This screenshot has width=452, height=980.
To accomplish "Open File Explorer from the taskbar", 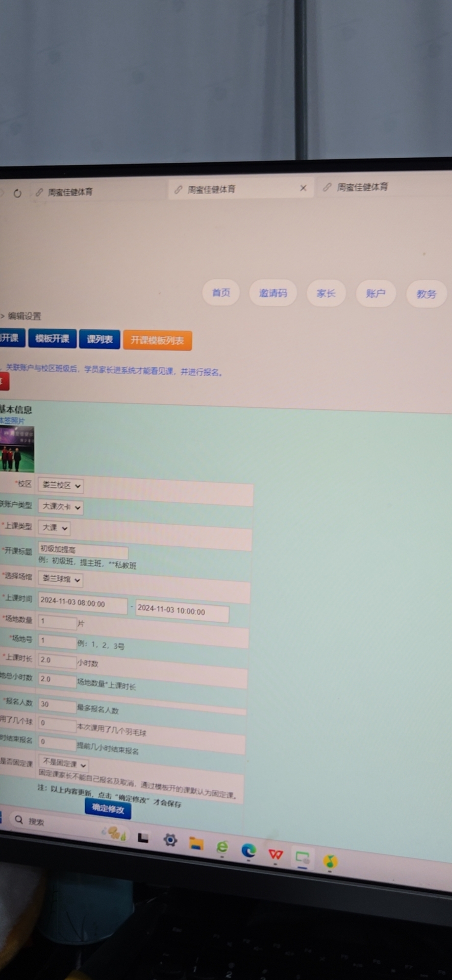I will point(196,844).
